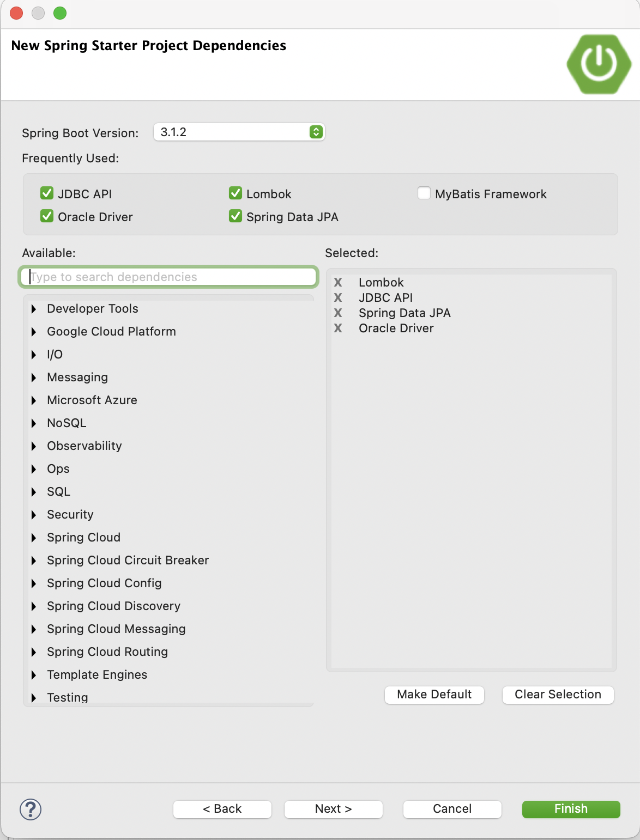Screen dimensions: 640x840
Task: Expand the Spring Cloud Discovery category
Action: click(34, 606)
